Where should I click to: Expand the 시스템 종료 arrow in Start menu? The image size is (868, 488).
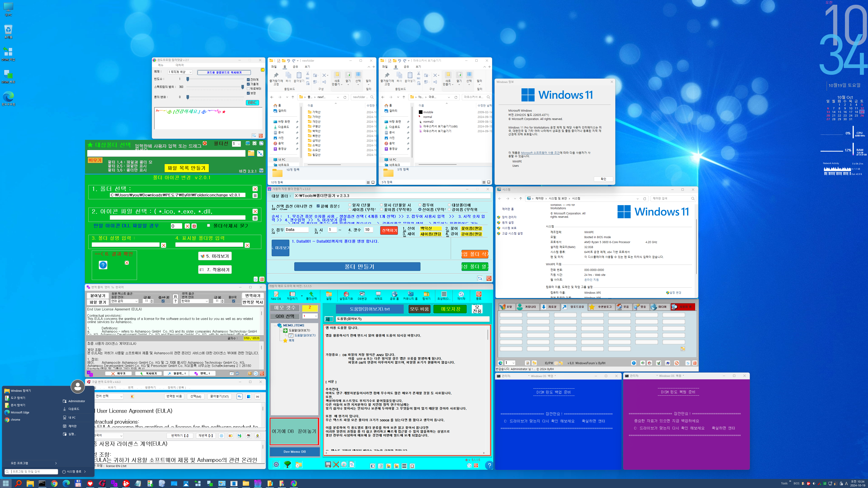85,472
